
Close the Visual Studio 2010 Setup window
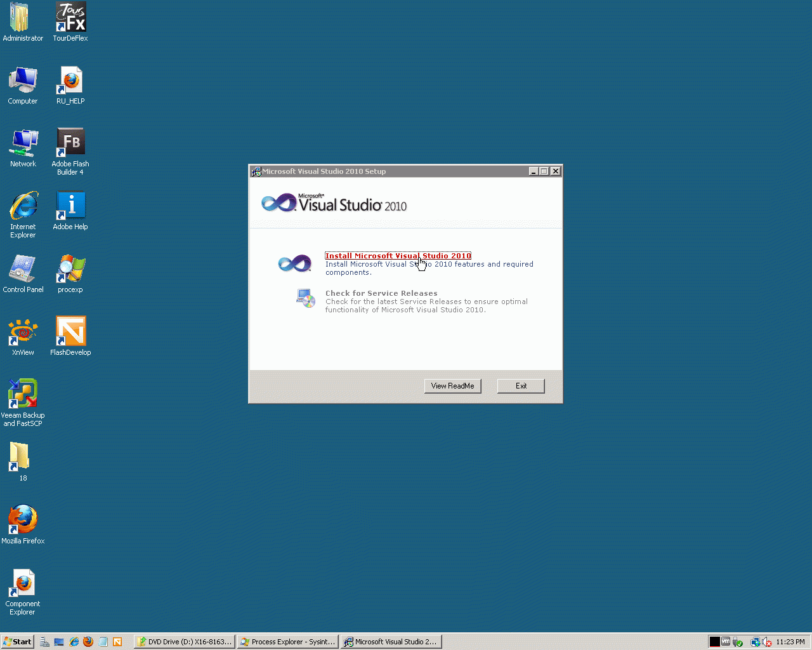click(x=556, y=171)
